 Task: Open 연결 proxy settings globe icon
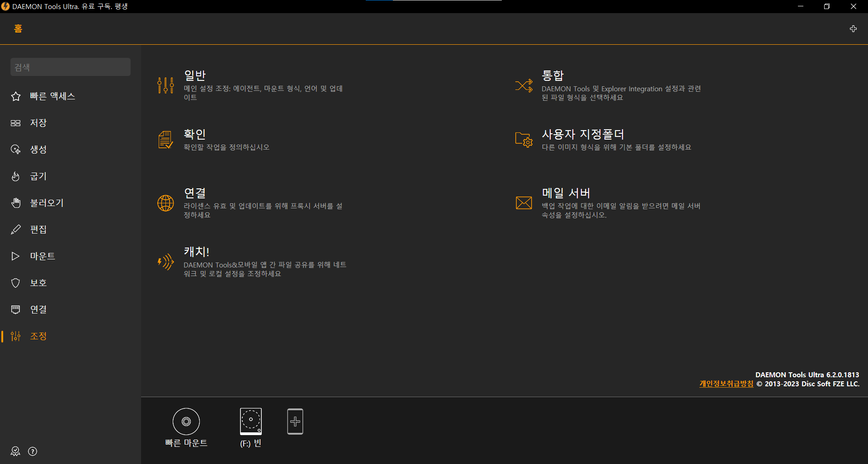165,203
